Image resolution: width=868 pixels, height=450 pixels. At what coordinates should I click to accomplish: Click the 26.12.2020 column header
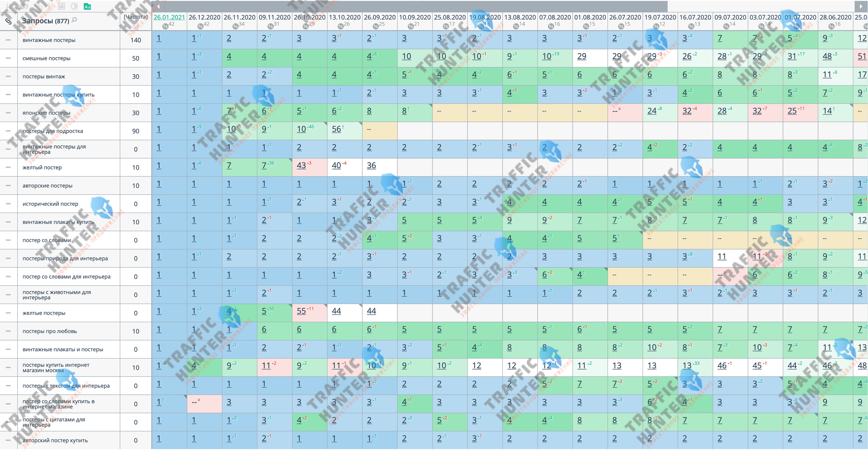point(205,22)
